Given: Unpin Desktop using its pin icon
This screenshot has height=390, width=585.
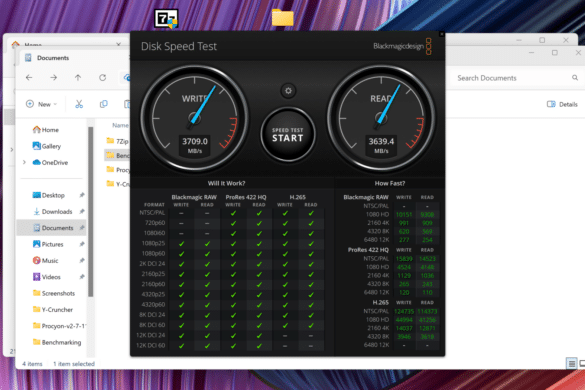Looking at the screenshot, I should pos(82,195).
